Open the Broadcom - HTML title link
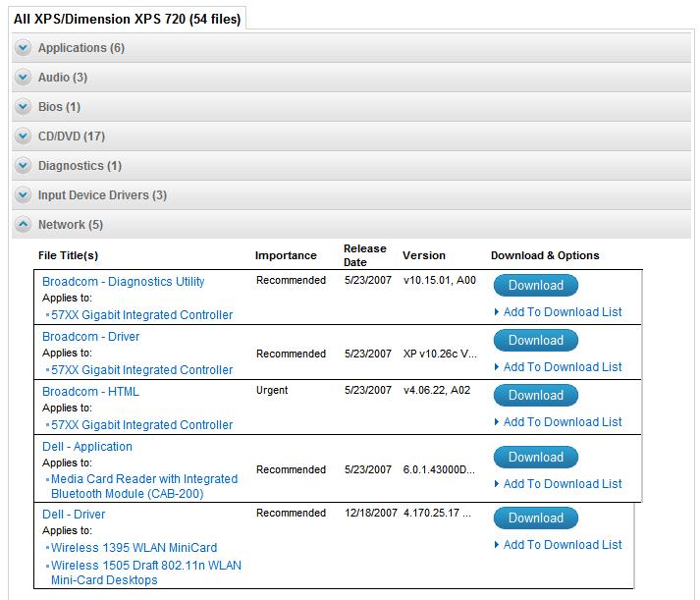700x600 pixels. pos(90,392)
